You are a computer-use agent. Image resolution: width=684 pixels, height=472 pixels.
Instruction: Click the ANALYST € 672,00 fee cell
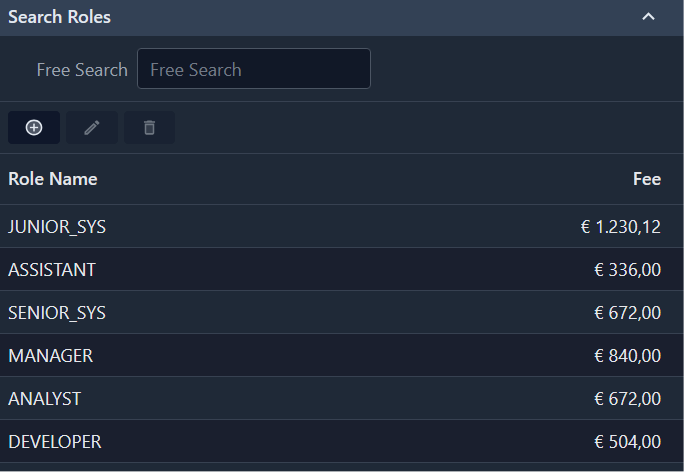click(627, 399)
